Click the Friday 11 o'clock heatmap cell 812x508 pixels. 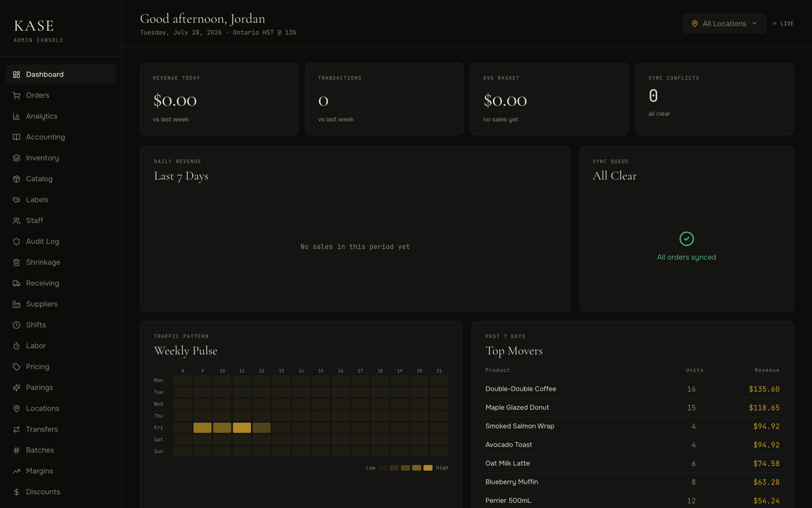click(242, 428)
